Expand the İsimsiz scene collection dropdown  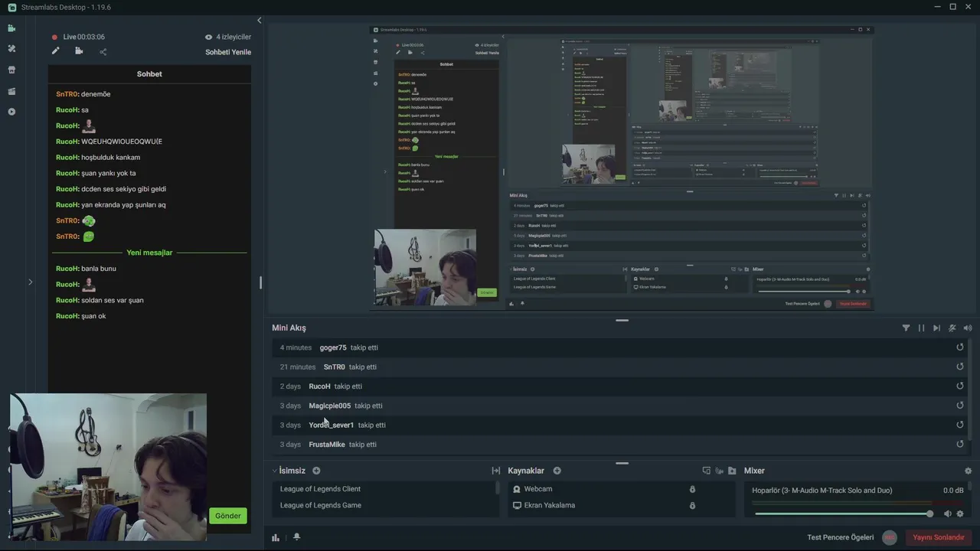point(275,471)
